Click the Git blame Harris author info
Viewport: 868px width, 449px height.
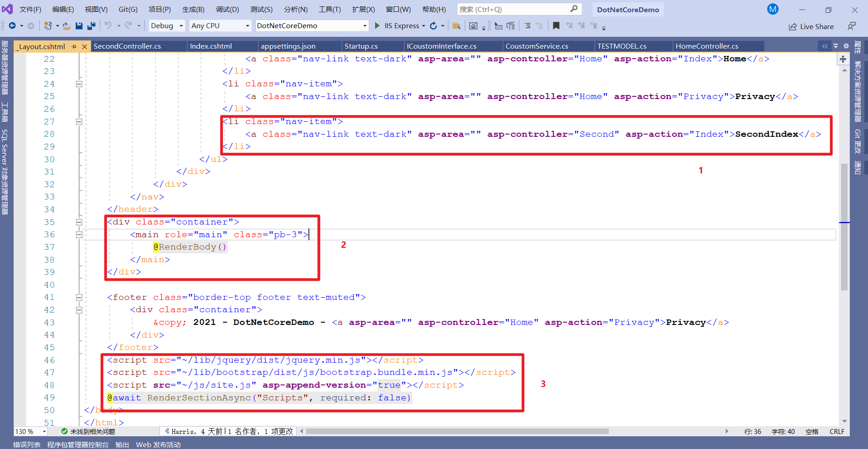(228, 431)
